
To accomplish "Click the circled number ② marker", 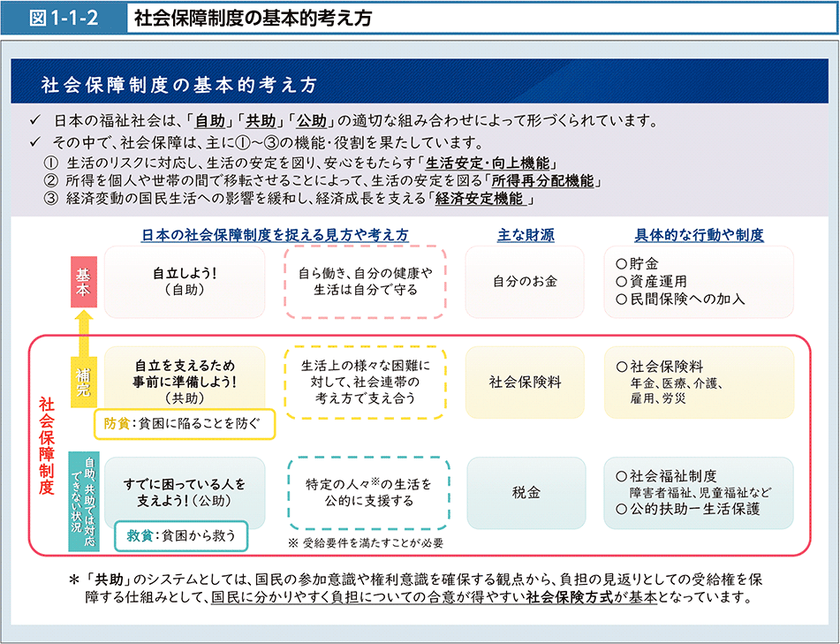I will coord(50,181).
